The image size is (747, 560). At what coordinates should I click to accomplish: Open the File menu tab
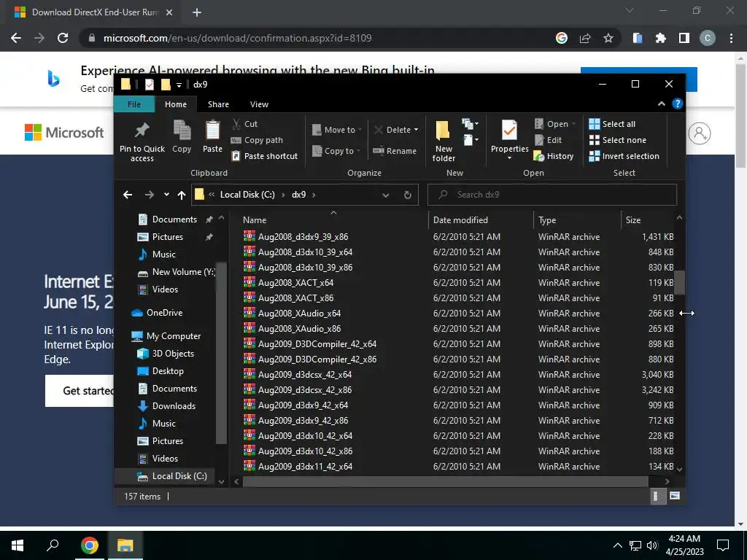click(x=134, y=104)
